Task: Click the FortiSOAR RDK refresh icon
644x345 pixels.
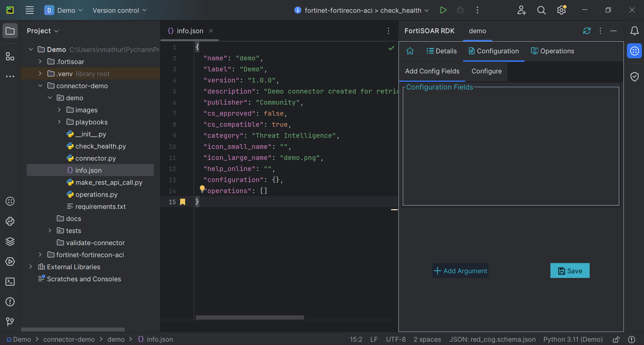Action: pyautogui.click(x=587, y=31)
